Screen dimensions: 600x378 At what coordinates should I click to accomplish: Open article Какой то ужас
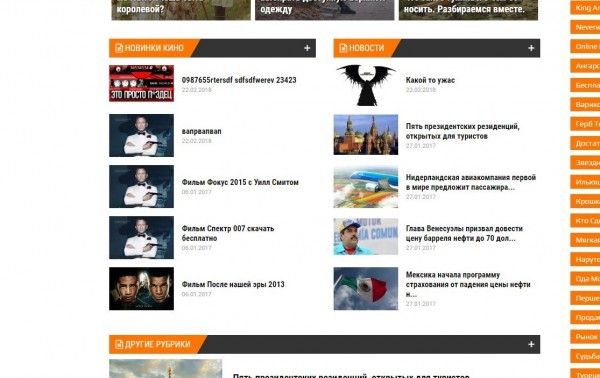coord(430,80)
